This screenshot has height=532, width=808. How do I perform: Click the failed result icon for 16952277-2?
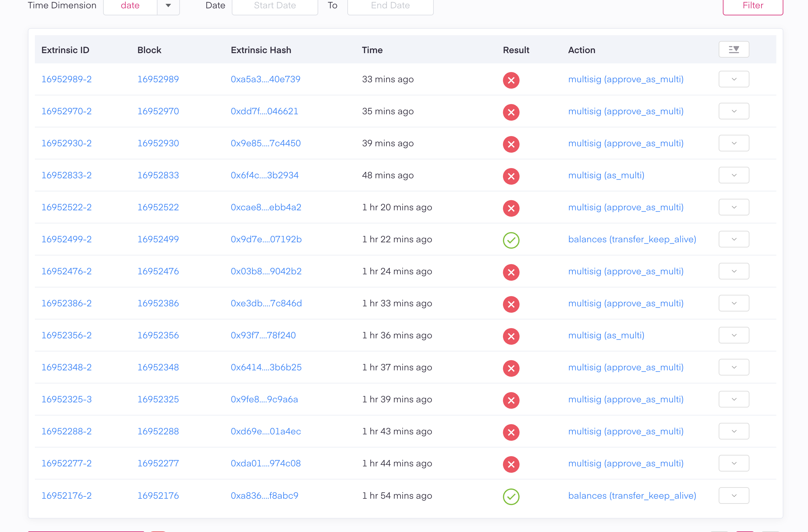[x=511, y=464]
